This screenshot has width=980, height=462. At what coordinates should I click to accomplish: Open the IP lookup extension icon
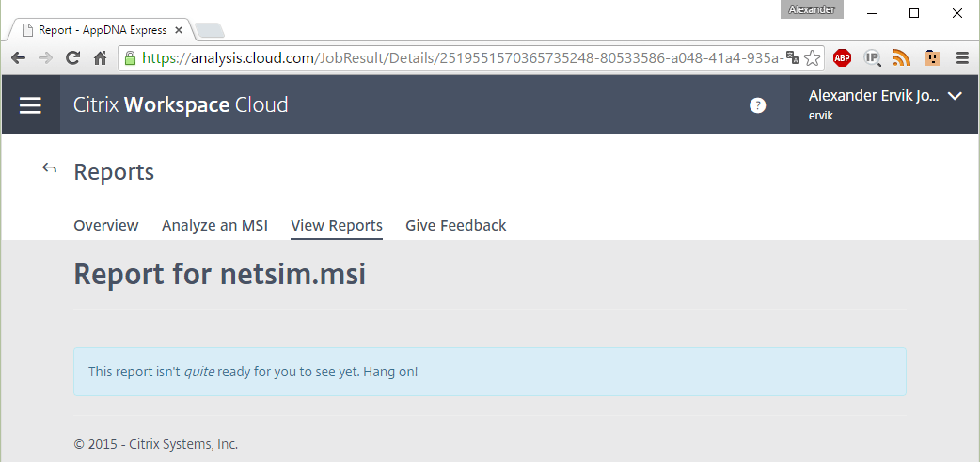point(873,58)
